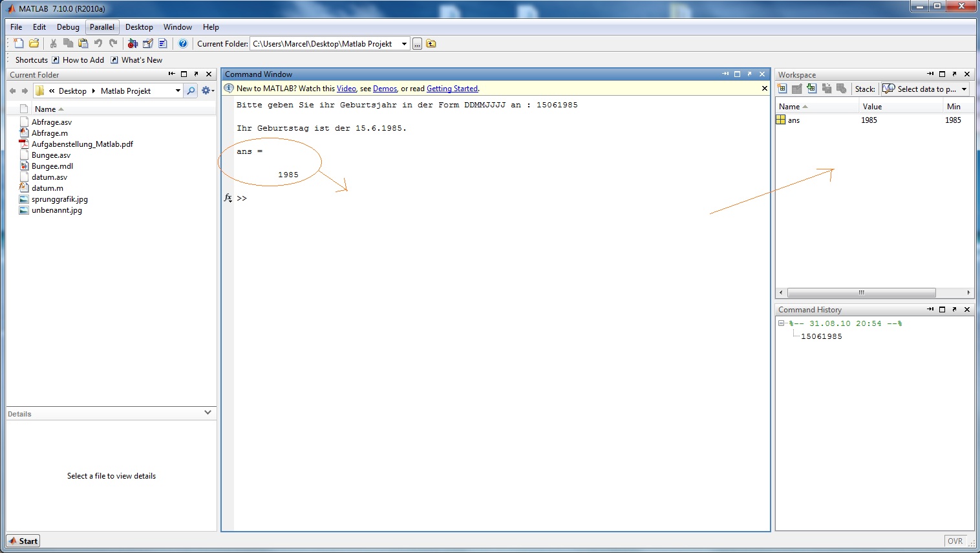Click the search icon in Current Folder
The width and height of the screenshot is (980, 553).
191,91
